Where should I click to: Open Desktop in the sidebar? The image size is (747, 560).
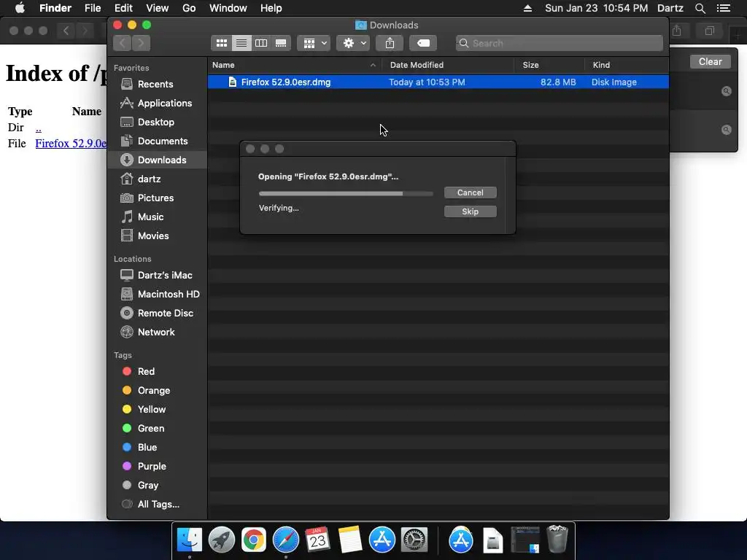click(158, 122)
